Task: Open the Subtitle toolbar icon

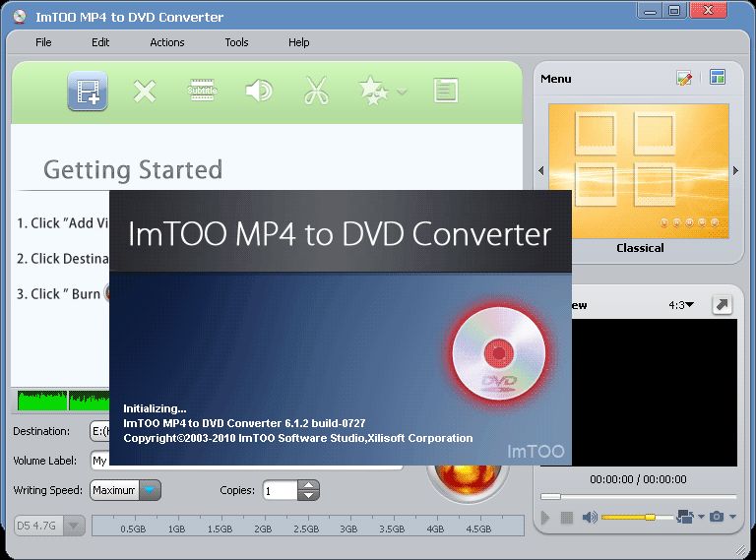Action: click(202, 91)
